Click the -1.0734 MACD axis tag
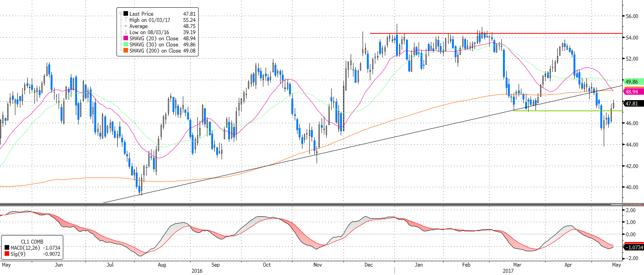Screen dimensions: 644x275 coord(634,247)
